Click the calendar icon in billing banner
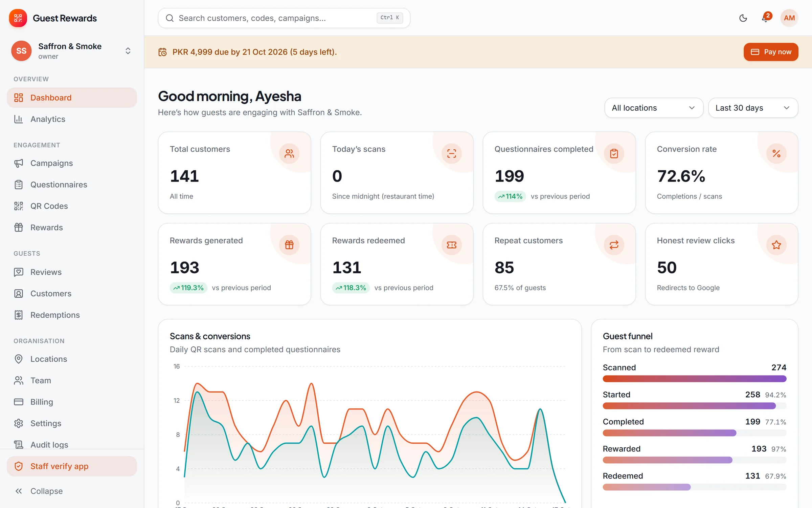Screen dimensions: 812x508 [162, 52]
